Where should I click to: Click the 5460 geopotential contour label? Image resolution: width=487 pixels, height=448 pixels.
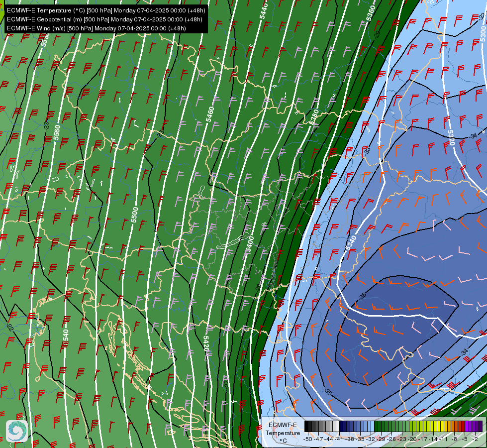(210, 114)
